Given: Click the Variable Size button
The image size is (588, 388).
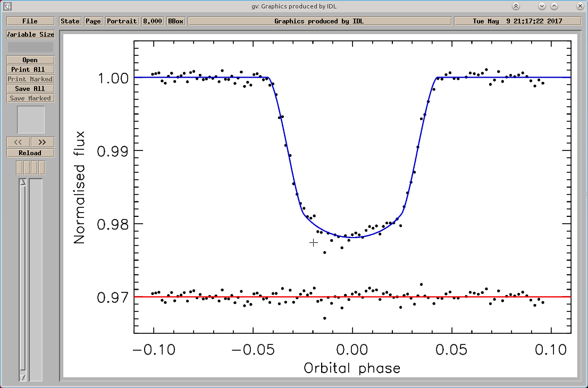Looking at the screenshot, I should point(30,35).
